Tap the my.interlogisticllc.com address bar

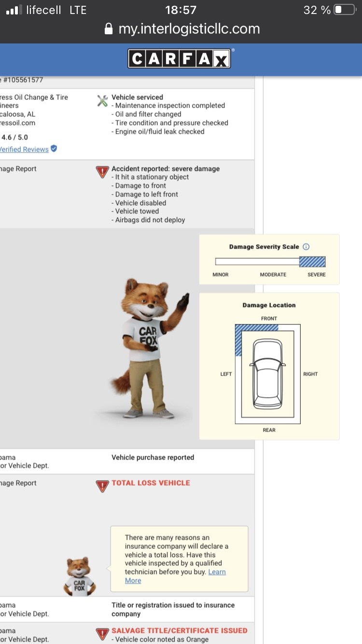182,29
